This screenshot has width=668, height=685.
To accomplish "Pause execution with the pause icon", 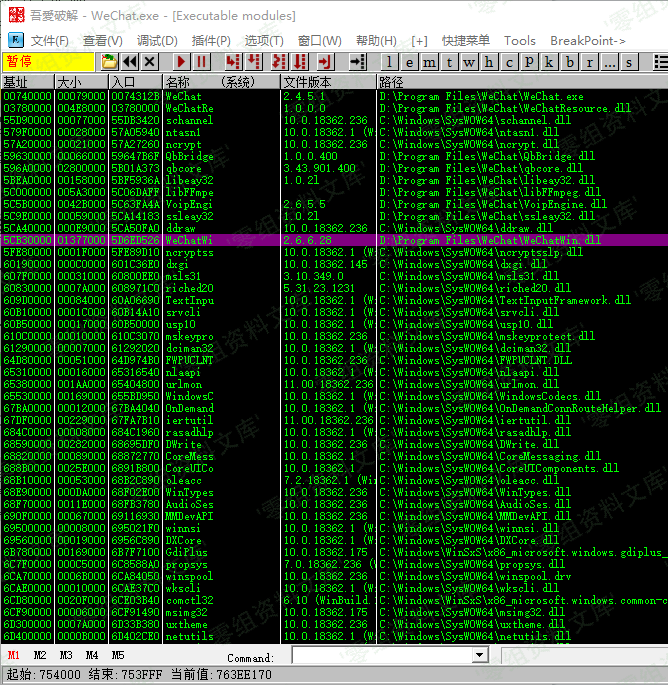I will coord(201,62).
